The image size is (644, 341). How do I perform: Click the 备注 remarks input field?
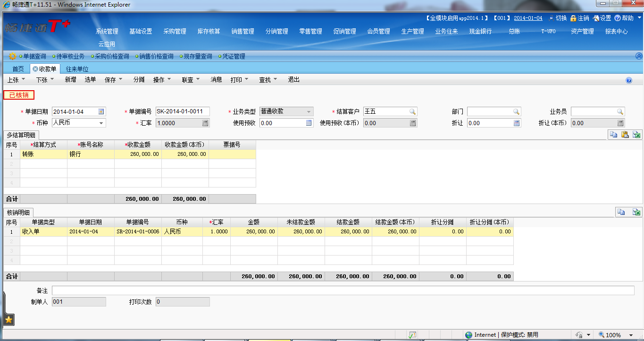tap(343, 290)
